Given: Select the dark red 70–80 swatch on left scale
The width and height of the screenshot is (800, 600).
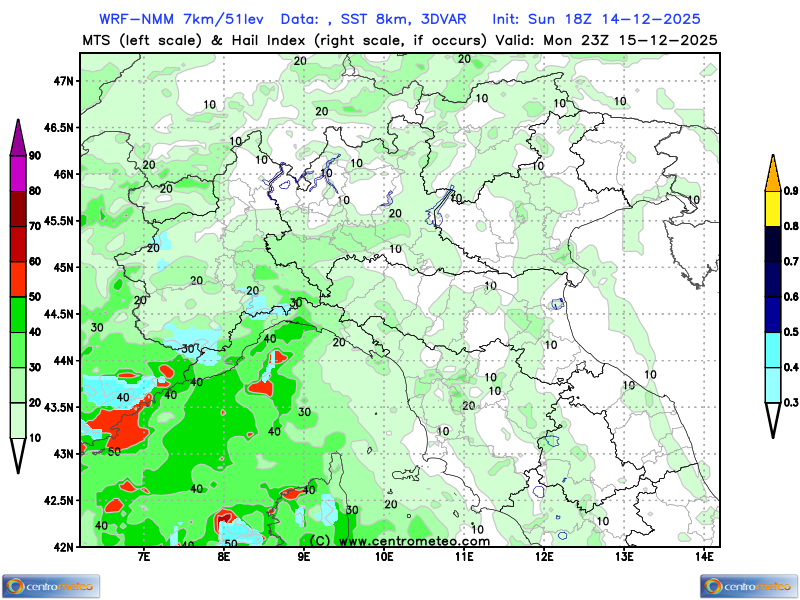Looking at the screenshot, I should click(18, 208).
